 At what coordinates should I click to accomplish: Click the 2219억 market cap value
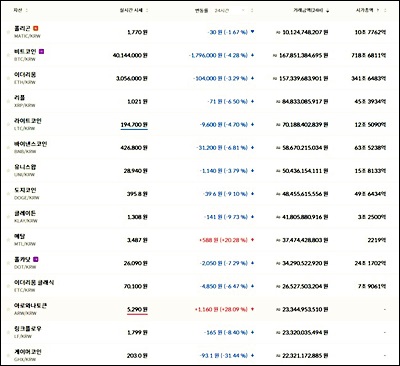point(377,240)
